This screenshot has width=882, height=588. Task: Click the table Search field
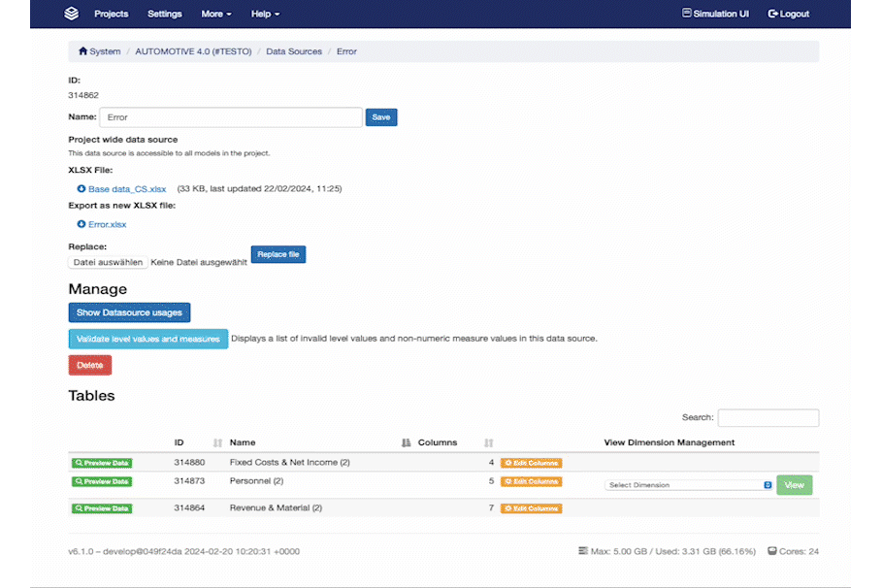[768, 418]
